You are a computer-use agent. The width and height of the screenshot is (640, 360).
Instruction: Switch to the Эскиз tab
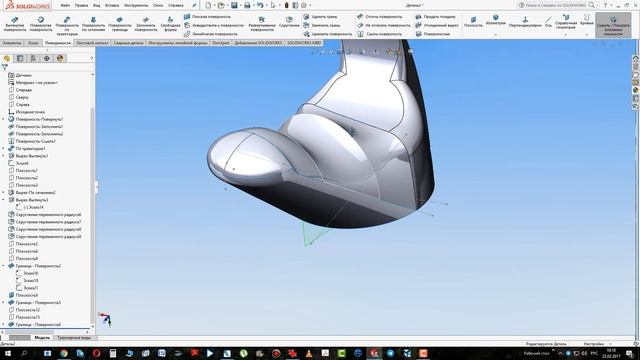point(33,43)
